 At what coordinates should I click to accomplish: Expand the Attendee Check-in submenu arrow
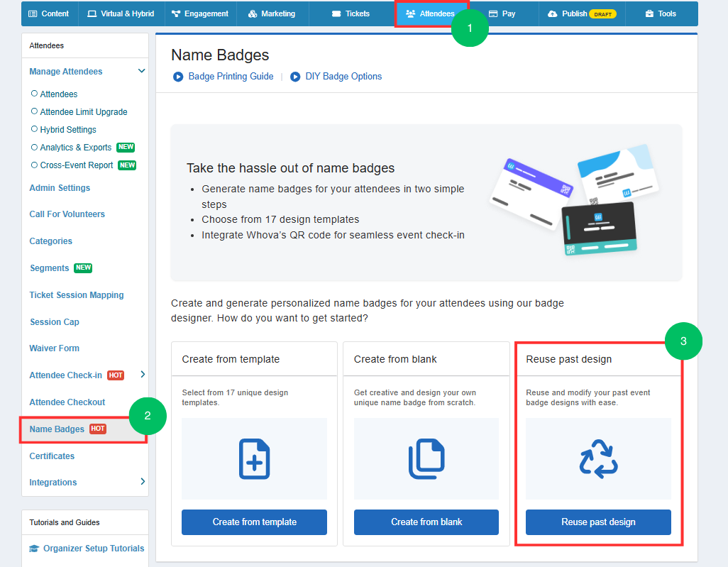point(143,374)
